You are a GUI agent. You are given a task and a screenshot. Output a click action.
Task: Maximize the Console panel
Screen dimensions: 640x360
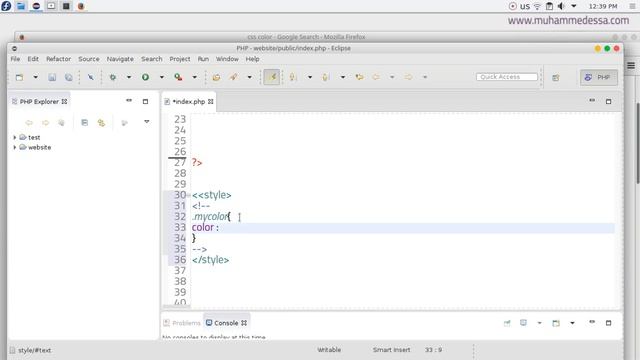pyautogui.click(x=608, y=323)
